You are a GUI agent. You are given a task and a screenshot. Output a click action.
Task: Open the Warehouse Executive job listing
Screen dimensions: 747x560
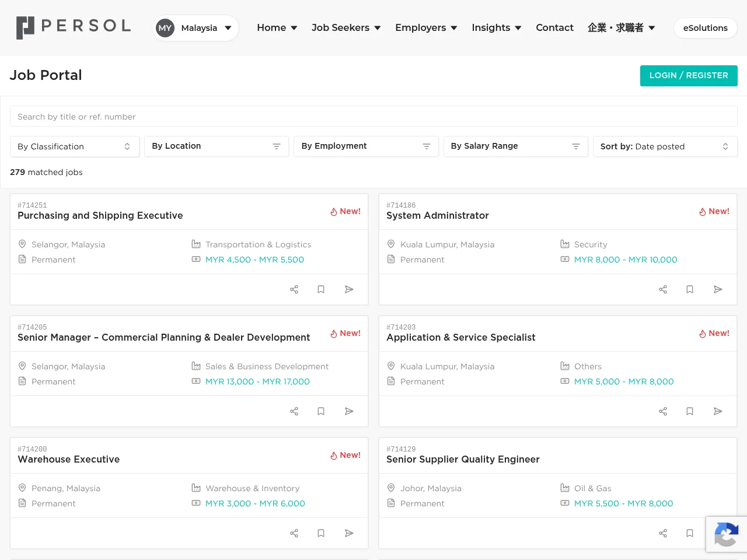click(x=69, y=459)
